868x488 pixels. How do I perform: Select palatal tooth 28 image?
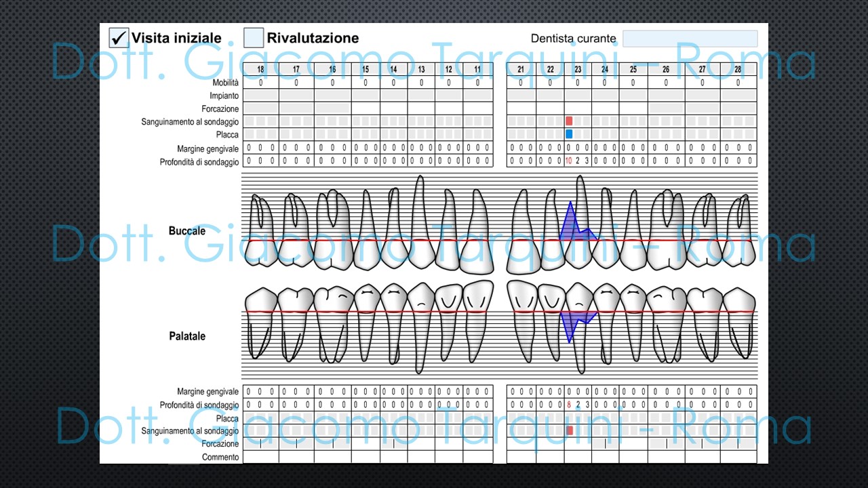click(x=738, y=322)
